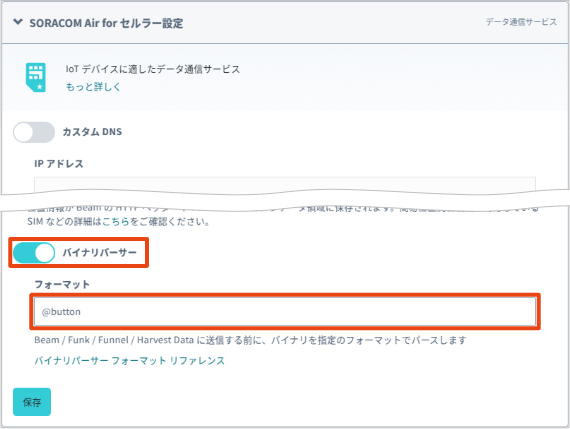Screen dimensions: 570x429
Task: Enable the カスタム DNS toggle
Action: 34,132
